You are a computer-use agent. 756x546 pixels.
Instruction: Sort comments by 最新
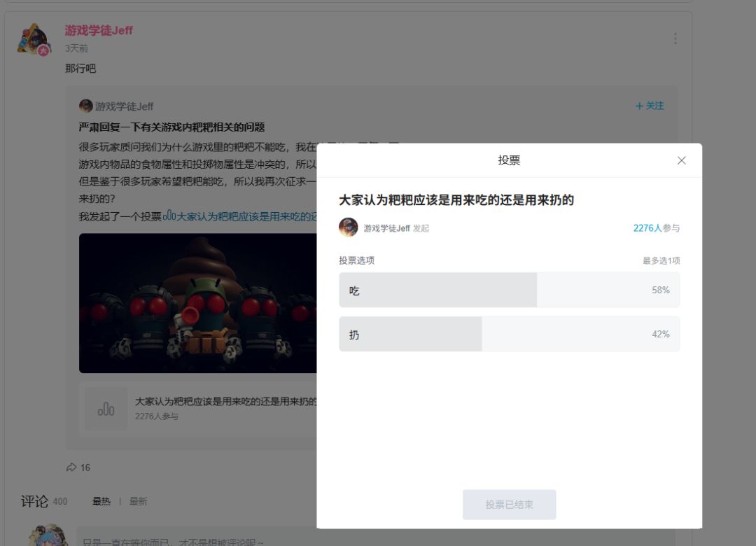tap(138, 501)
